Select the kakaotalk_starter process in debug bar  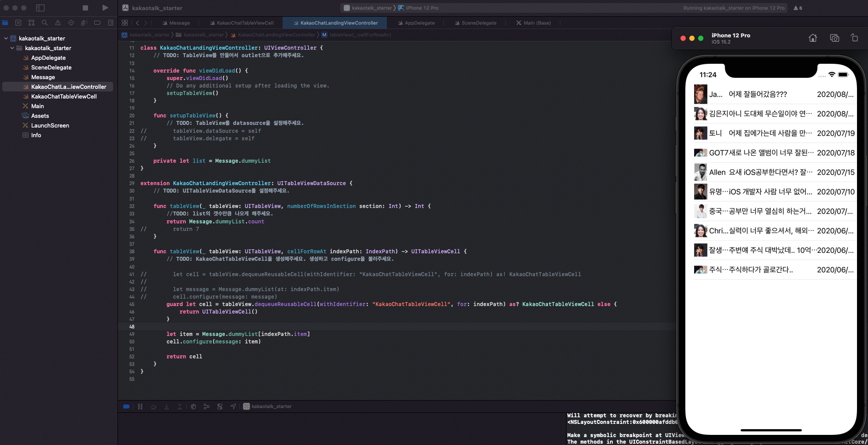tap(267, 407)
